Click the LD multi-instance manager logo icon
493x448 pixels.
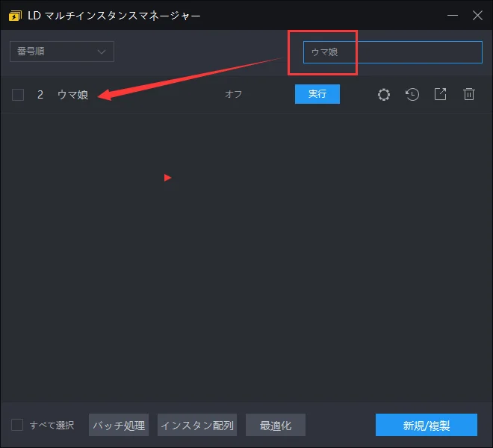(x=15, y=16)
